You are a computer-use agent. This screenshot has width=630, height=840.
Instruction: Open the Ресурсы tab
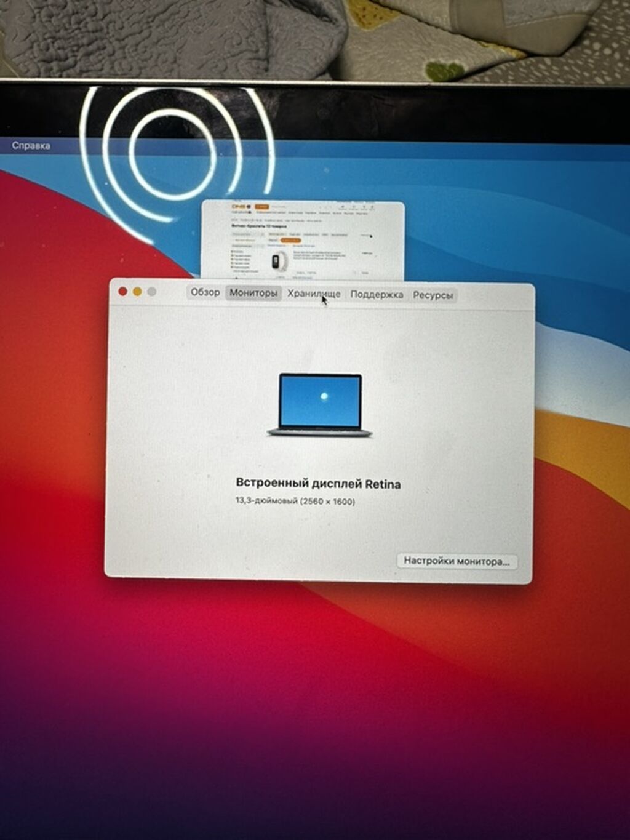pos(433,295)
